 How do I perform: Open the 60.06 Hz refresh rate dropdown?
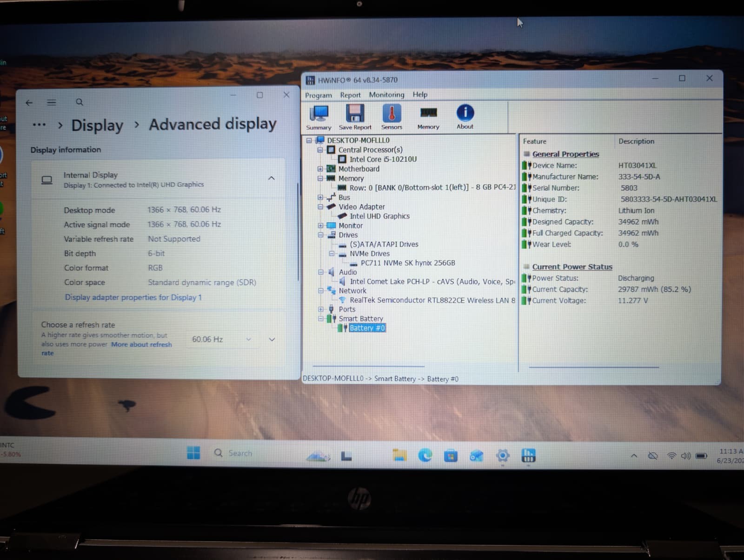coord(221,340)
